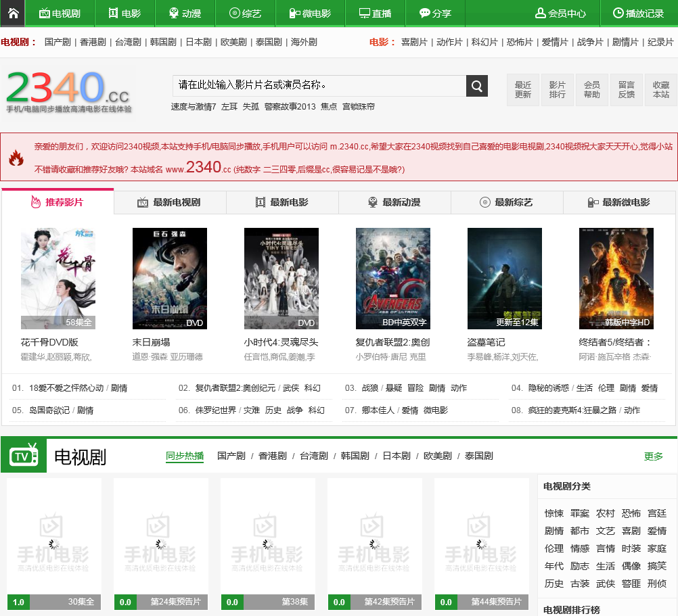Screen dimensions: 678x616
Task: Select 韩国剧 in top category links
Action: click(163, 42)
